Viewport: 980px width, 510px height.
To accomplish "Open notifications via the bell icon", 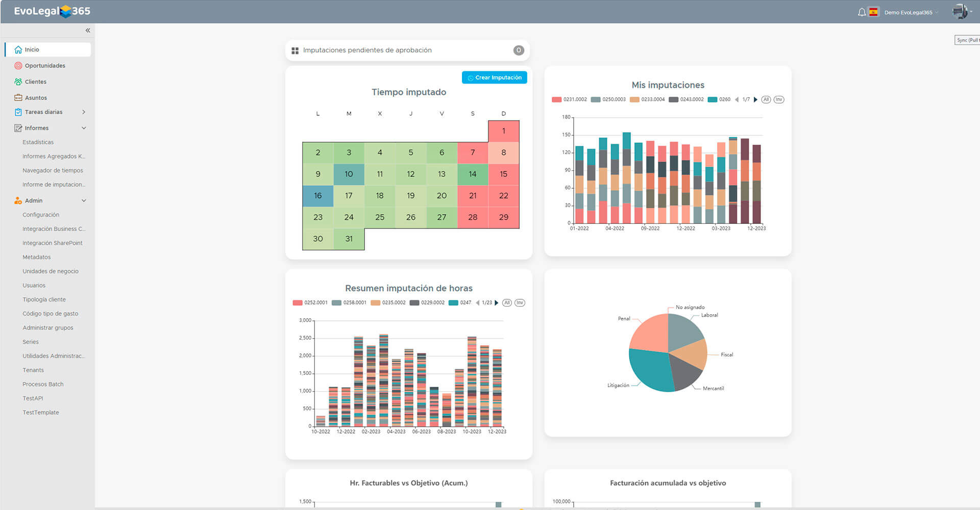I will [x=862, y=12].
